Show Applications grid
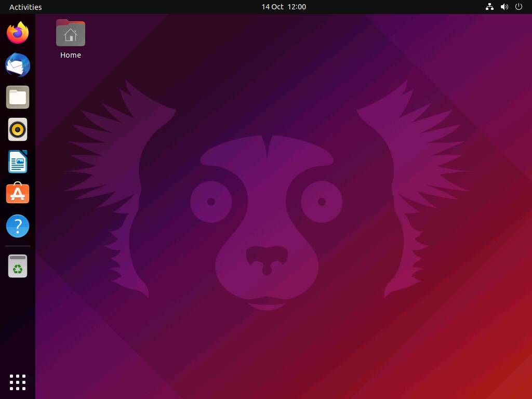The width and height of the screenshot is (532, 399). pyautogui.click(x=18, y=382)
